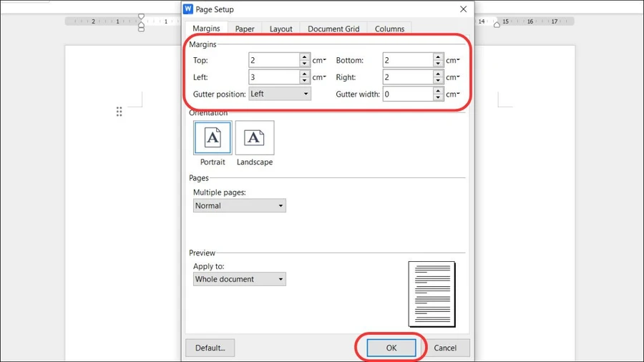Open the Layout tab
This screenshot has height=362, width=644.
click(281, 29)
